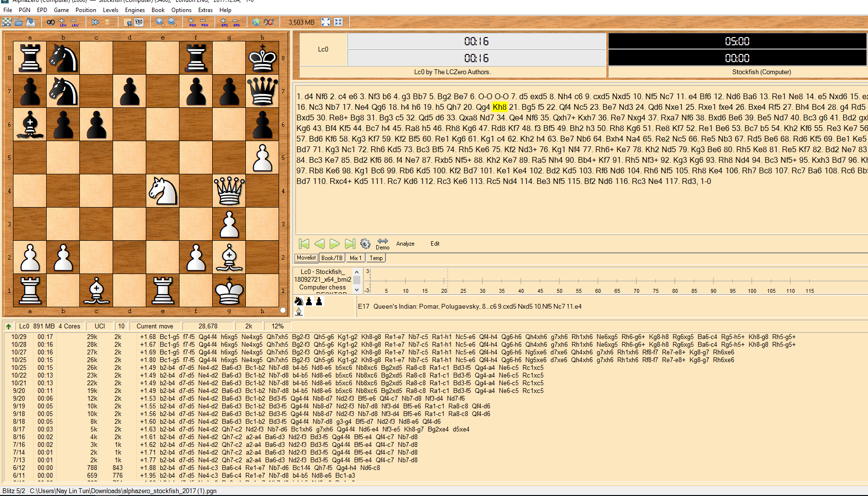Increase level with the plus LEV icon
The height and width of the screenshot is (496, 868).
click(x=63, y=22)
